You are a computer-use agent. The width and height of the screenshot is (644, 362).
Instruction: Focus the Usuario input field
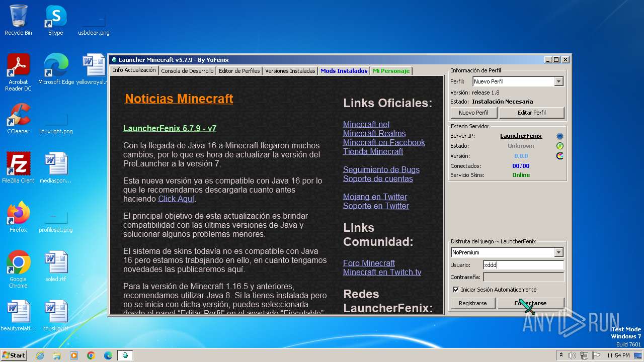[x=523, y=265]
